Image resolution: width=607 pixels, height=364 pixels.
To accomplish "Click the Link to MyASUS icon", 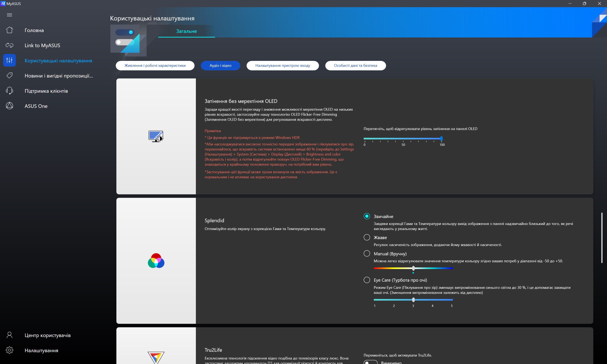I will [9, 45].
